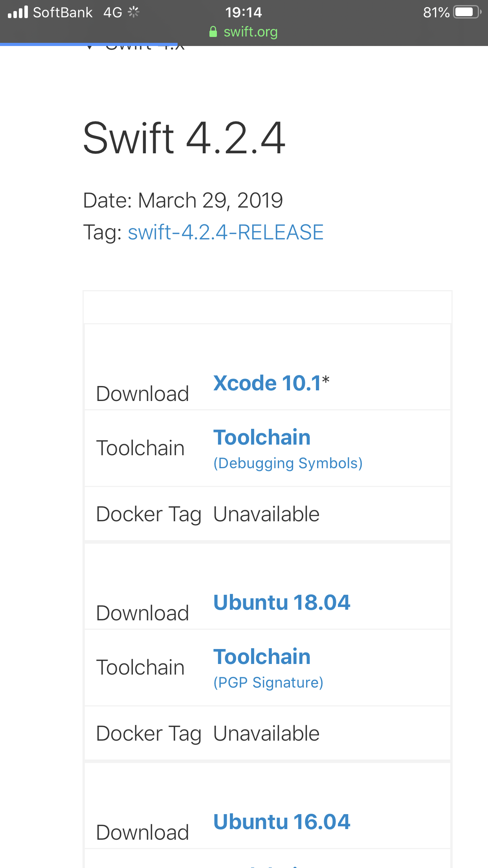The image size is (488, 868).
Task: Open the Toolchain link in the Xcode section
Action: [262, 437]
